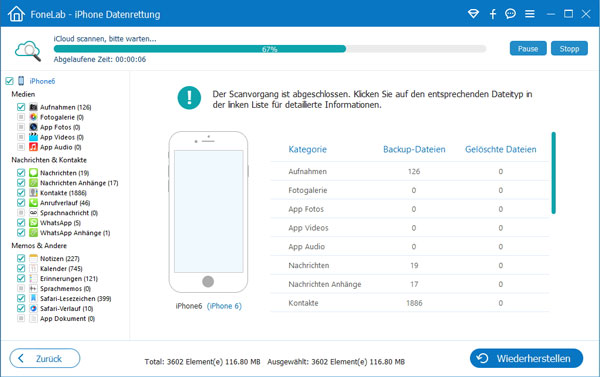Click the Stopp button
The width and height of the screenshot is (600, 377).
click(569, 49)
